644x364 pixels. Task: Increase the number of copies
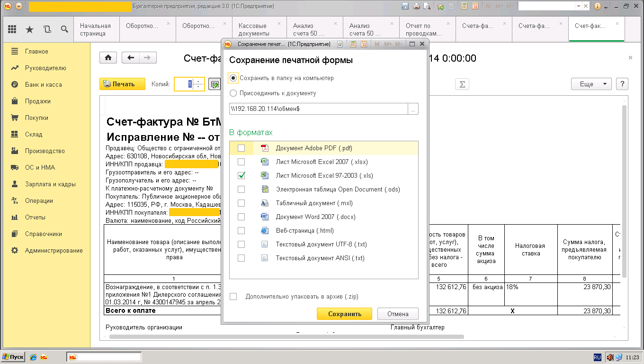(x=199, y=81)
